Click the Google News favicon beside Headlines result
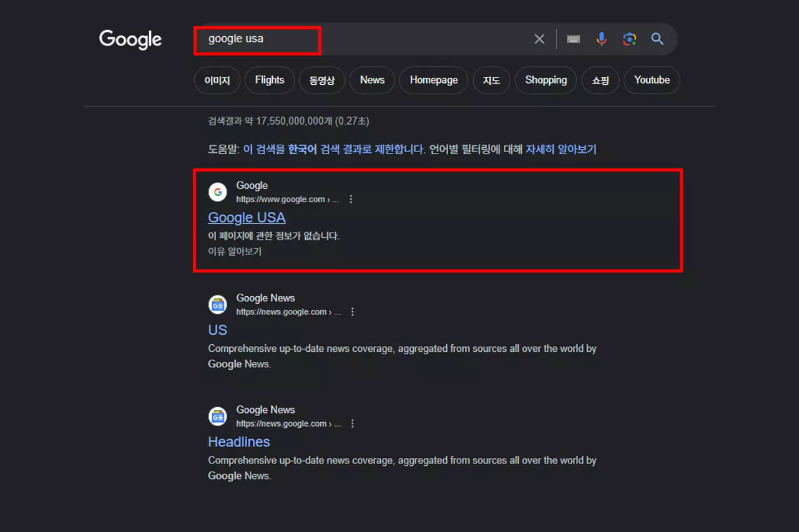Image resolution: width=799 pixels, height=532 pixels. tap(217, 415)
